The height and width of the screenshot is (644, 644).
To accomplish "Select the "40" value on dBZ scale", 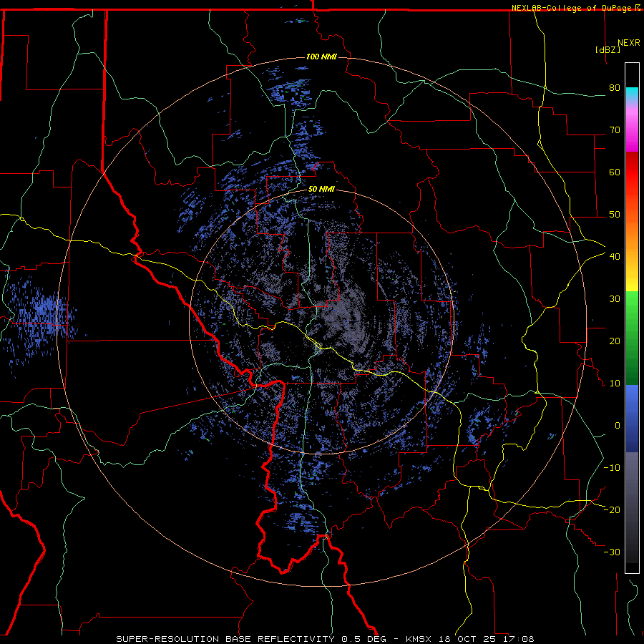I will [615, 257].
